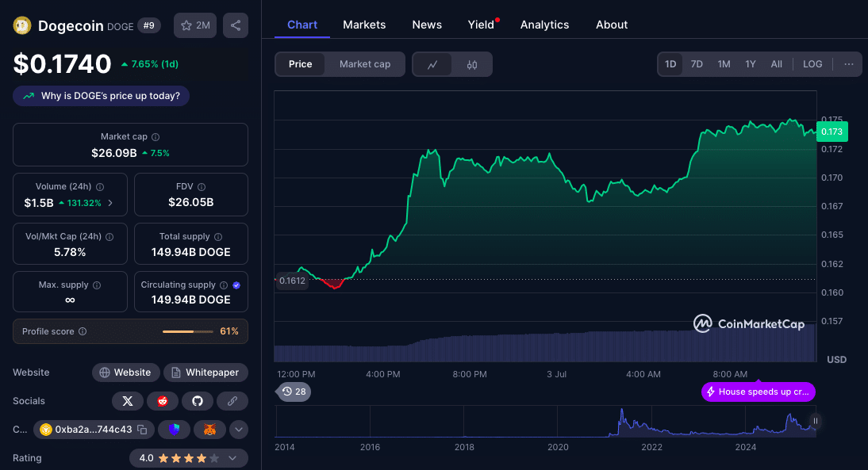Click Max. supply info icon
The height and width of the screenshot is (470, 868).
[97, 285]
